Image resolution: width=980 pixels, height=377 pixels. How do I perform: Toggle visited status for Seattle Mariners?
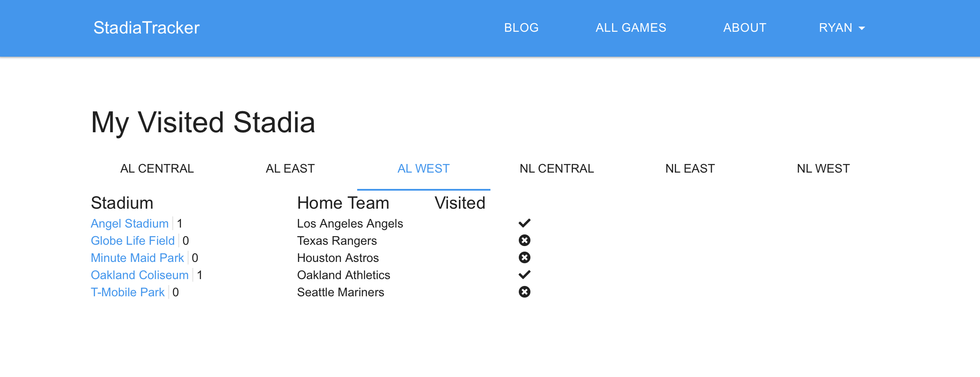(525, 292)
